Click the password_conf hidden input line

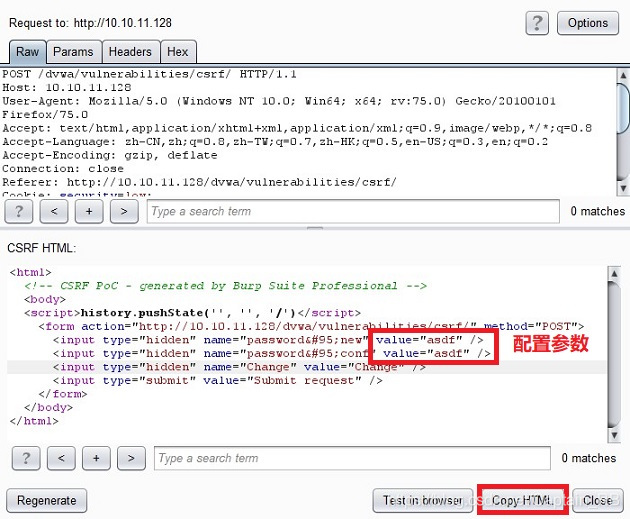coord(272,353)
